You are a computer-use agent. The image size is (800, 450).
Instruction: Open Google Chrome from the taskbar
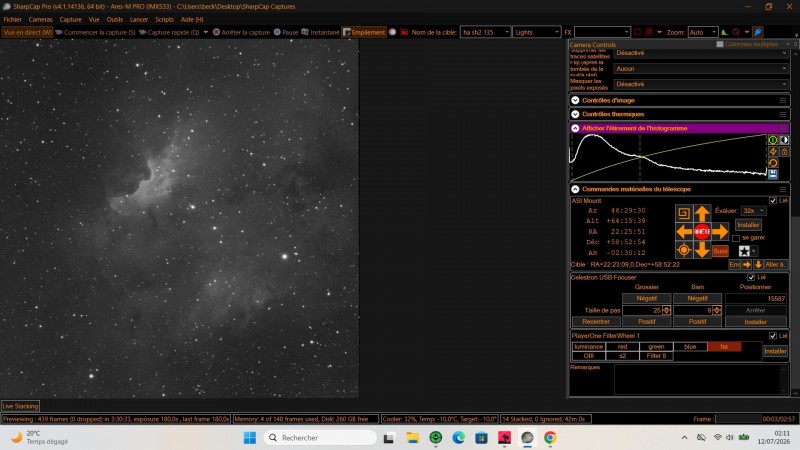550,438
